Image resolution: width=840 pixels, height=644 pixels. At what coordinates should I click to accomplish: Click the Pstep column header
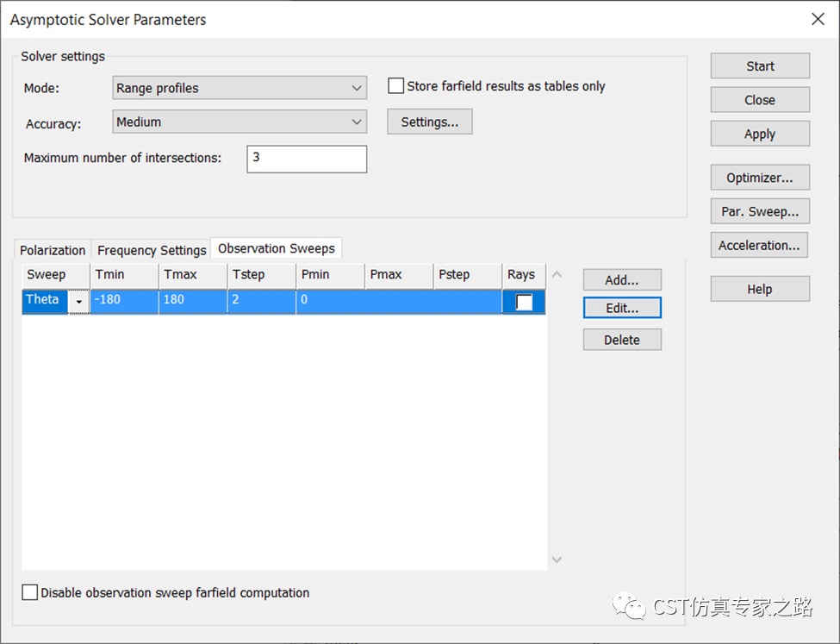click(x=468, y=276)
